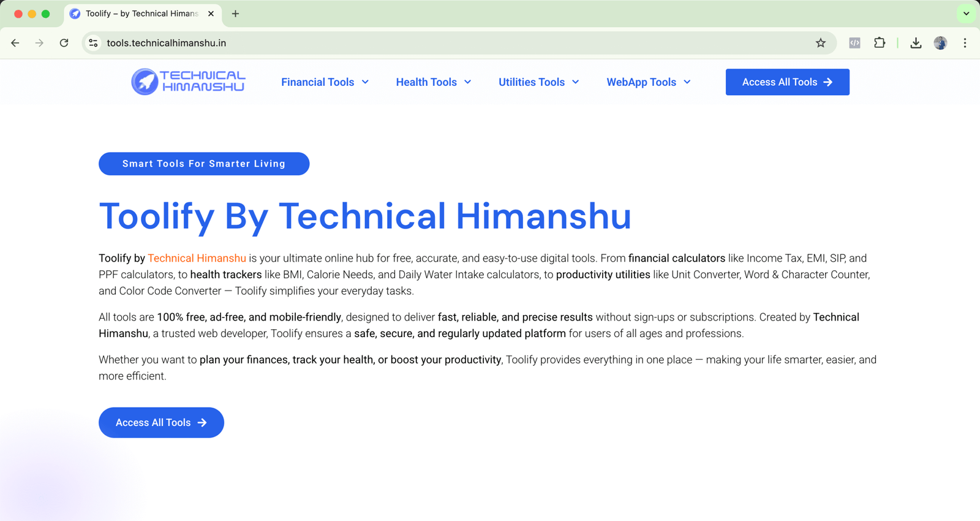
Task: Expand the Financial Tools dropdown
Action: coord(325,82)
